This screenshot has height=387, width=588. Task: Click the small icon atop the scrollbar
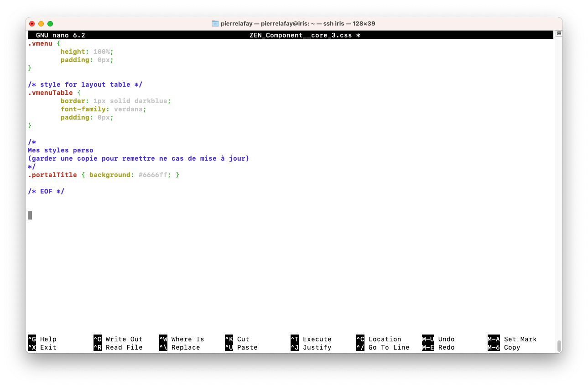[559, 34]
